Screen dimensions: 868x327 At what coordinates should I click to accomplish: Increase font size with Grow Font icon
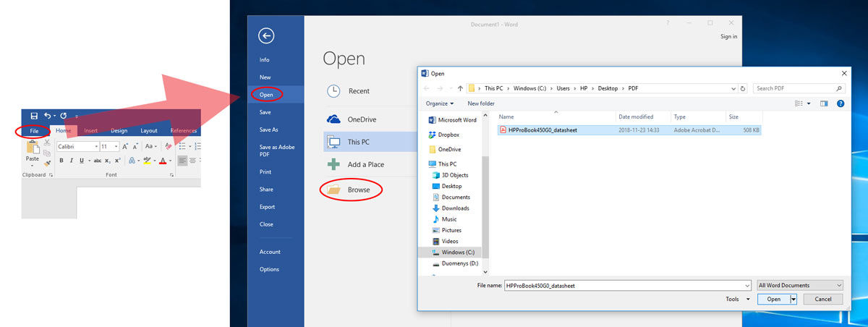point(125,146)
